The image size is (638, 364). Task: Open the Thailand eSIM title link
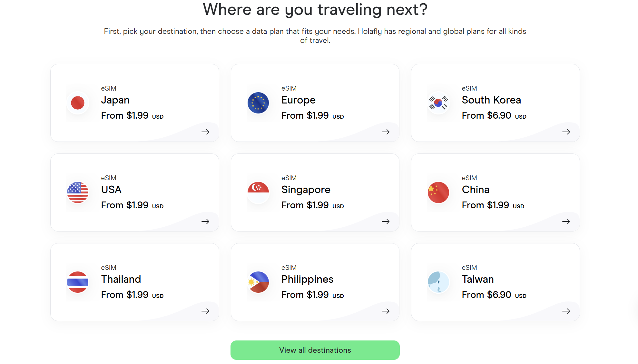[121, 279]
